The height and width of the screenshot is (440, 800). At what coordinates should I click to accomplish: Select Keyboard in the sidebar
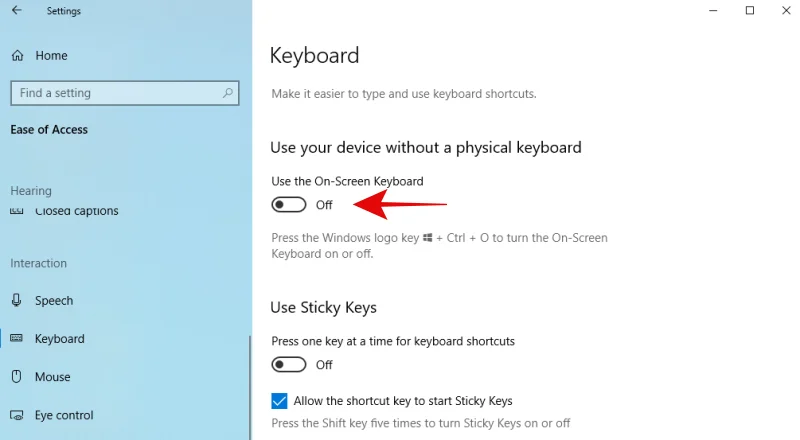pos(60,339)
